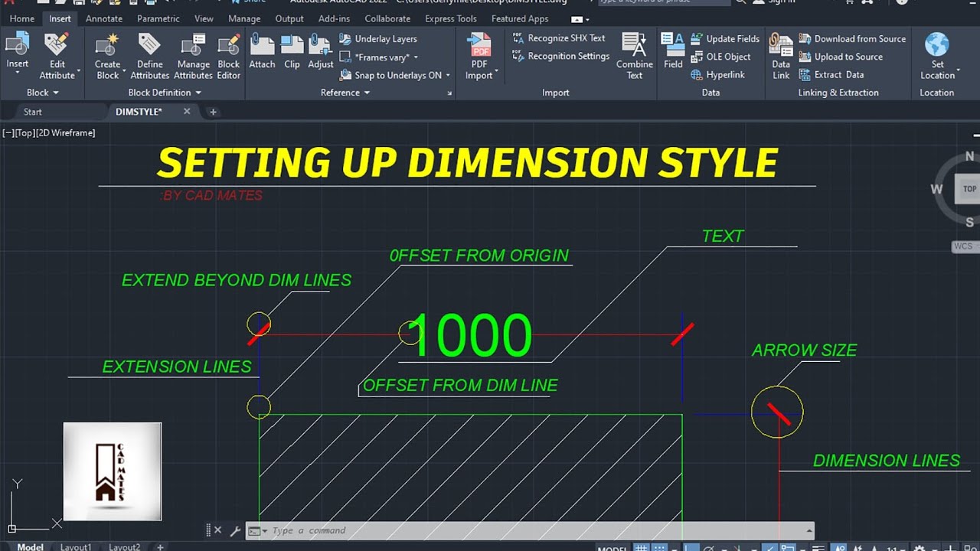Expand the Reference panel
Image resolution: width=980 pixels, height=551 pixels.
pos(345,93)
